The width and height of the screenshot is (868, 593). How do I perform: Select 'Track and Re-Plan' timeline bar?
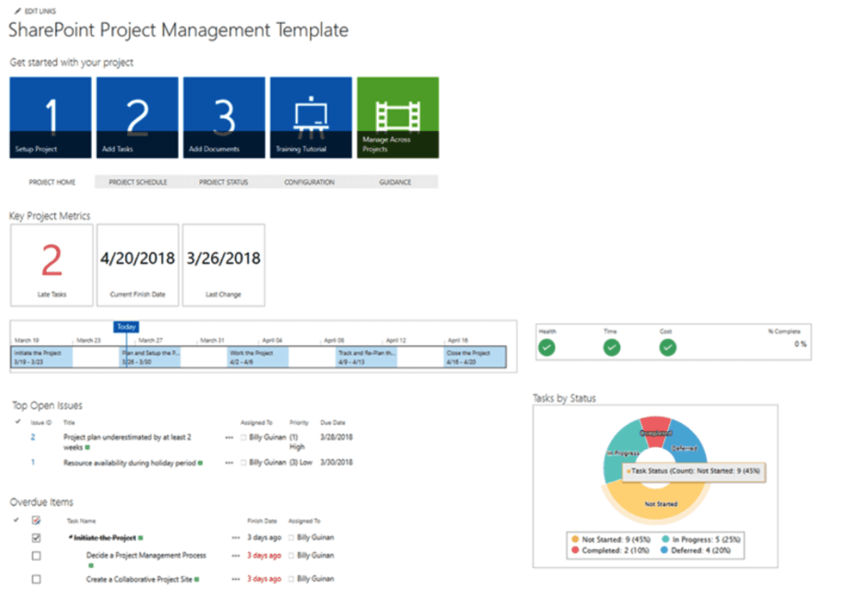tap(367, 357)
